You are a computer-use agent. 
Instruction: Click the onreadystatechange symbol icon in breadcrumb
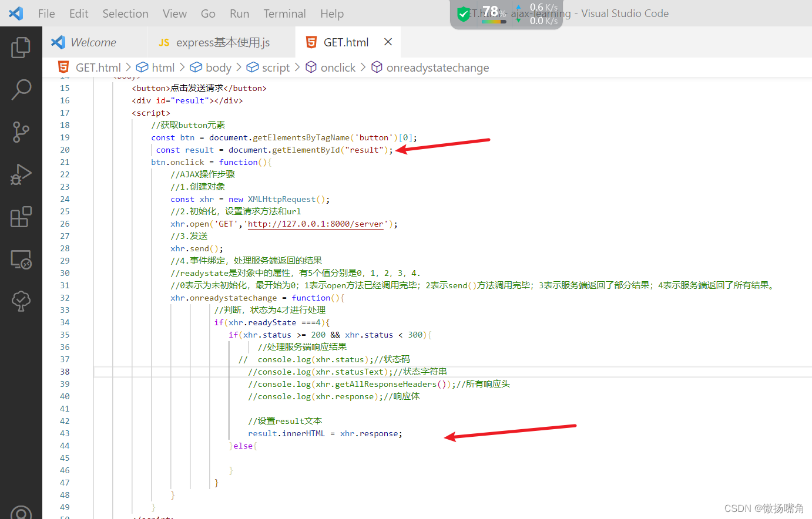377,68
